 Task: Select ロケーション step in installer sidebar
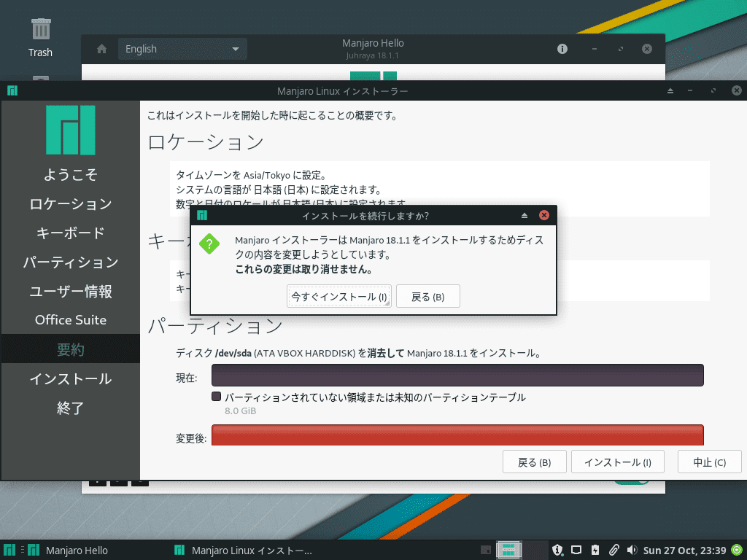(x=70, y=204)
